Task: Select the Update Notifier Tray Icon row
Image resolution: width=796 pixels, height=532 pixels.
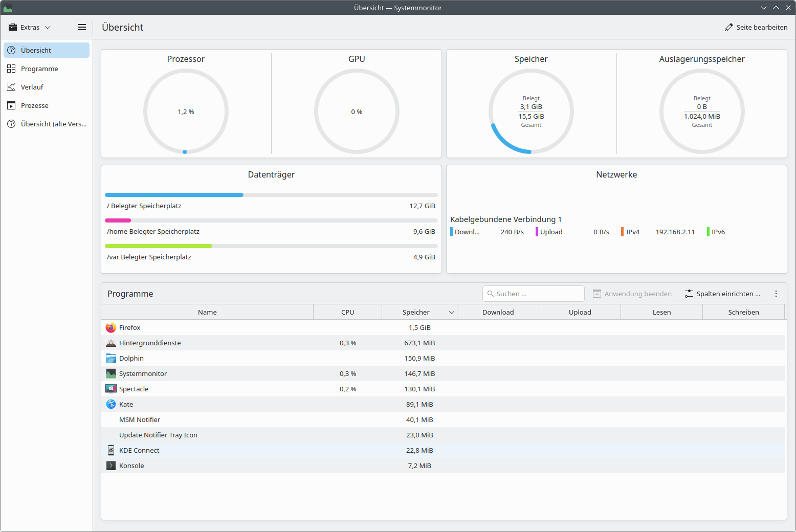Action: pos(443,435)
